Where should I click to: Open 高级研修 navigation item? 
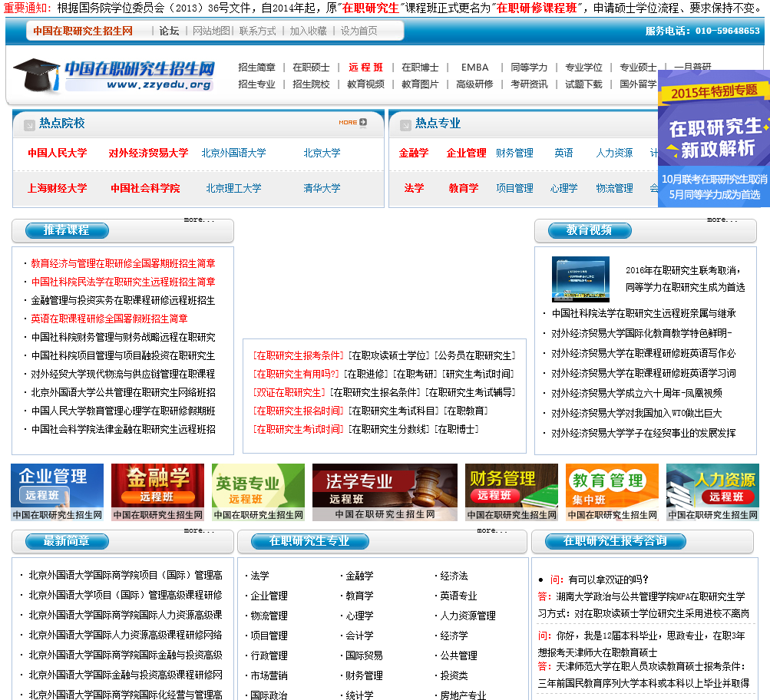(475, 84)
